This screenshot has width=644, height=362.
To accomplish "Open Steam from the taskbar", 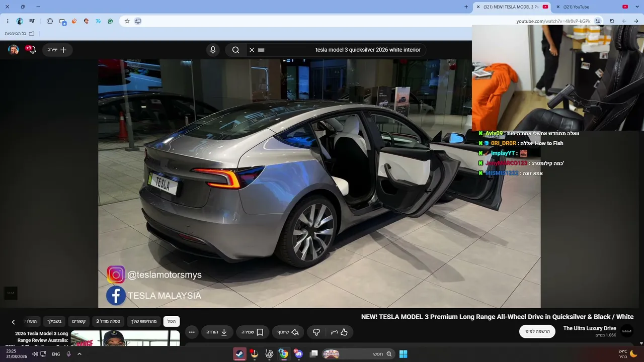I will coord(240,354).
